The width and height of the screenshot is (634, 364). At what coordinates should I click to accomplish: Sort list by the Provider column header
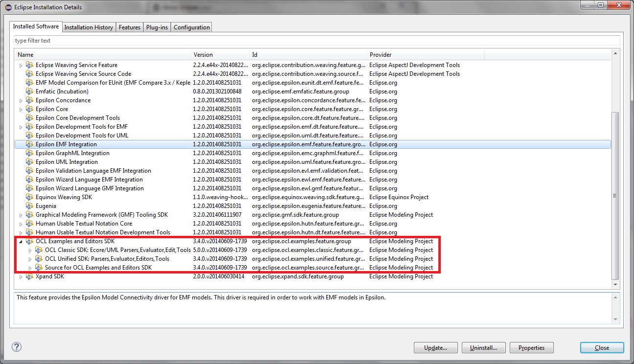pos(426,55)
